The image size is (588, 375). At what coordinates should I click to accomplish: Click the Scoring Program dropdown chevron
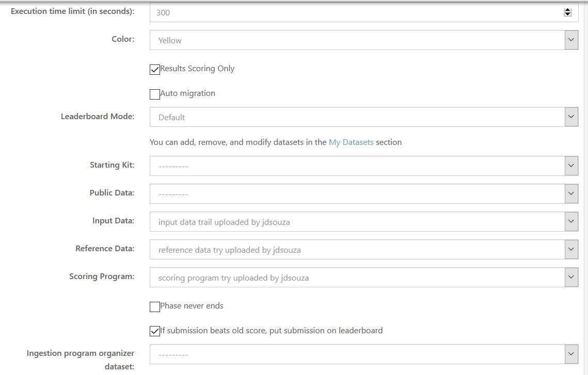(x=571, y=277)
